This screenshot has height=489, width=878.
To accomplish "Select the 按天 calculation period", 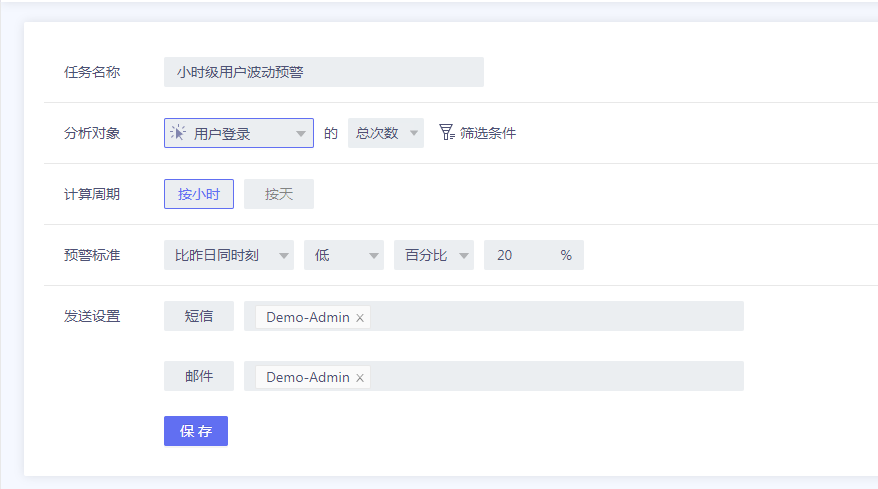I will point(279,194).
